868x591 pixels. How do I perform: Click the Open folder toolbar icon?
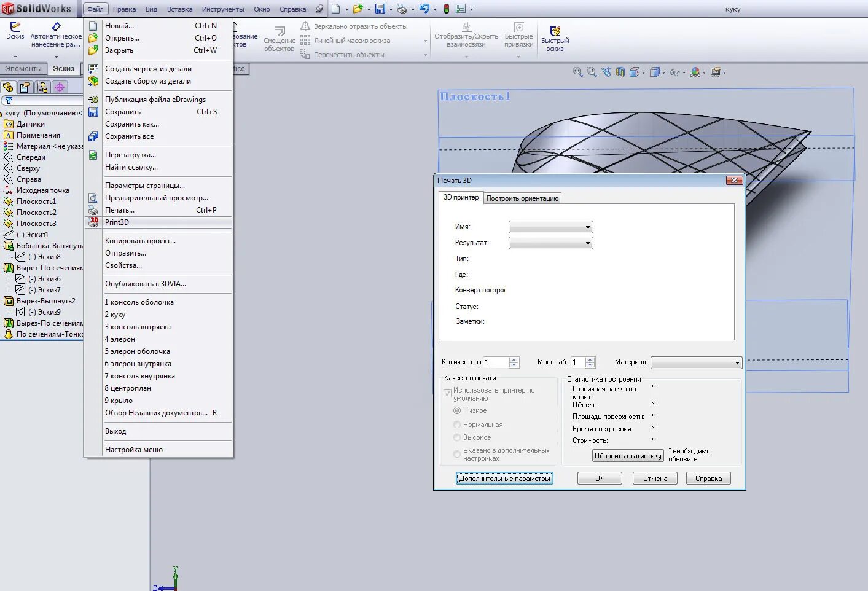(x=358, y=9)
